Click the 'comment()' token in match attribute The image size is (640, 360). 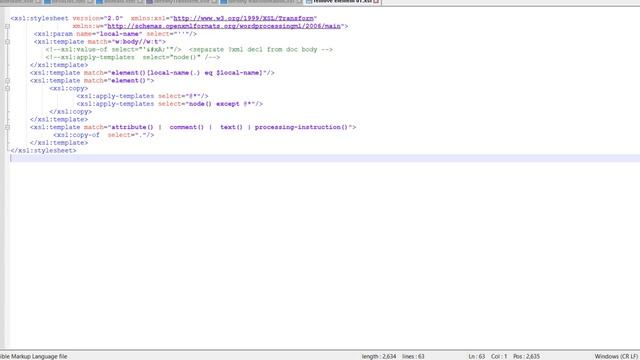[x=187, y=127]
